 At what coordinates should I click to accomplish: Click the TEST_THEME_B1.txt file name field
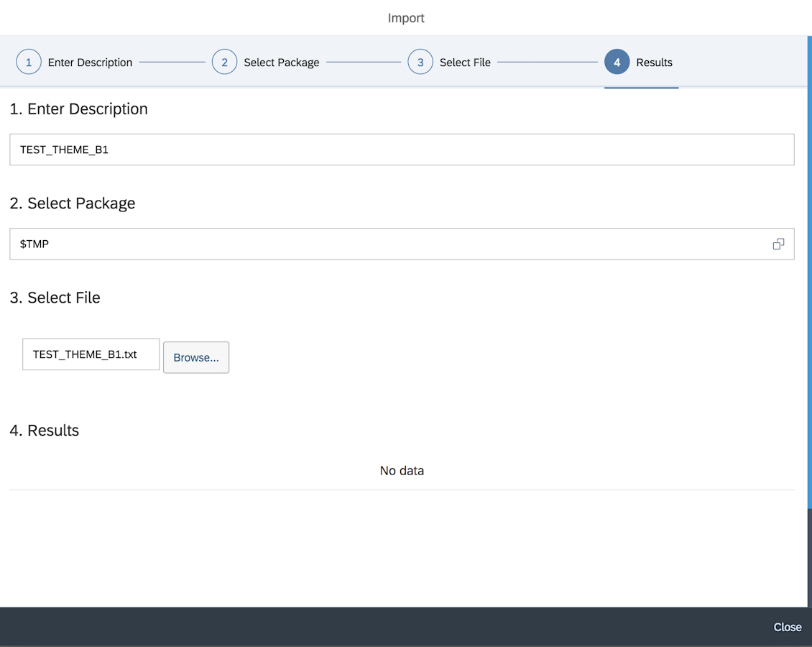tap(91, 354)
